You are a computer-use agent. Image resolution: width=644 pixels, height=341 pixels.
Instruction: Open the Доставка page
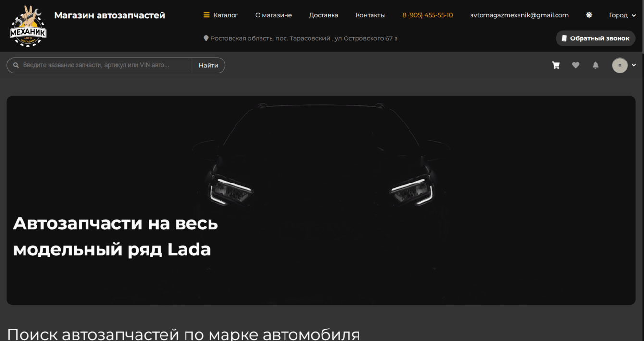(323, 15)
